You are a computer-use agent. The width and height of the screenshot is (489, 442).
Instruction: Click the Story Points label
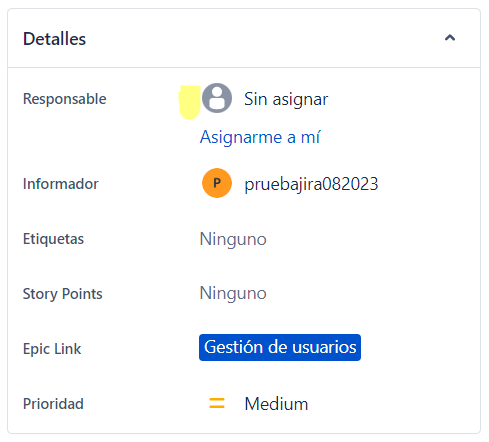click(63, 294)
